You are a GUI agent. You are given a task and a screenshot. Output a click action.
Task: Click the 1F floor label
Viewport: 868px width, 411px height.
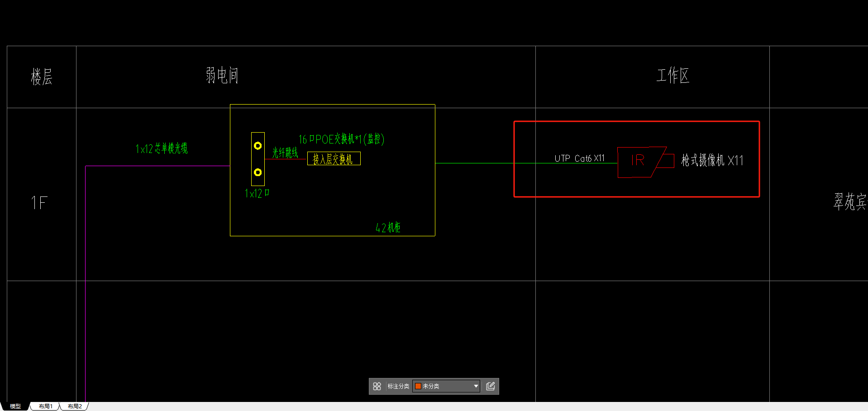pyautogui.click(x=39, y=202)
